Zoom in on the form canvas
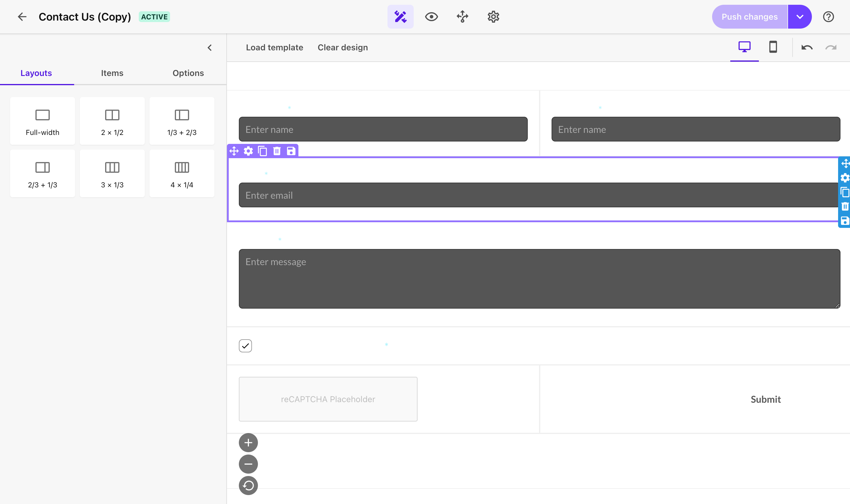This screenshot has width=850, height=504. pyautogui.click(x=248, y=442)
